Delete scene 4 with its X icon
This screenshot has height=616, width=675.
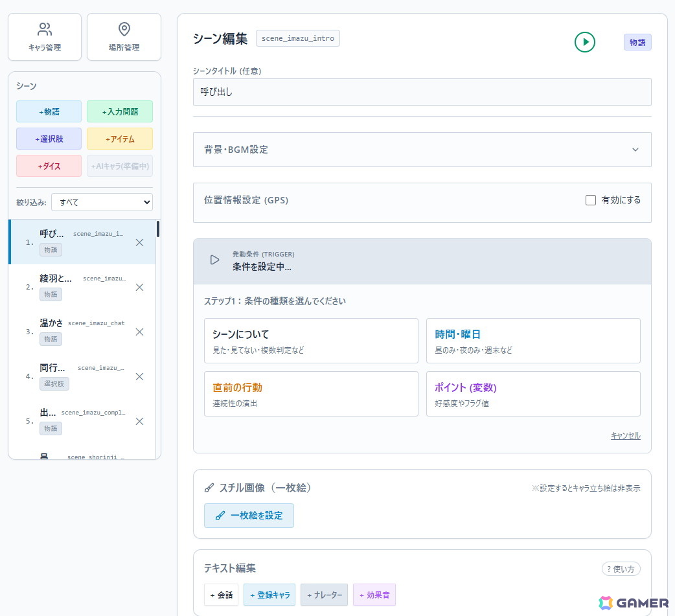click(x=139, y=376)
